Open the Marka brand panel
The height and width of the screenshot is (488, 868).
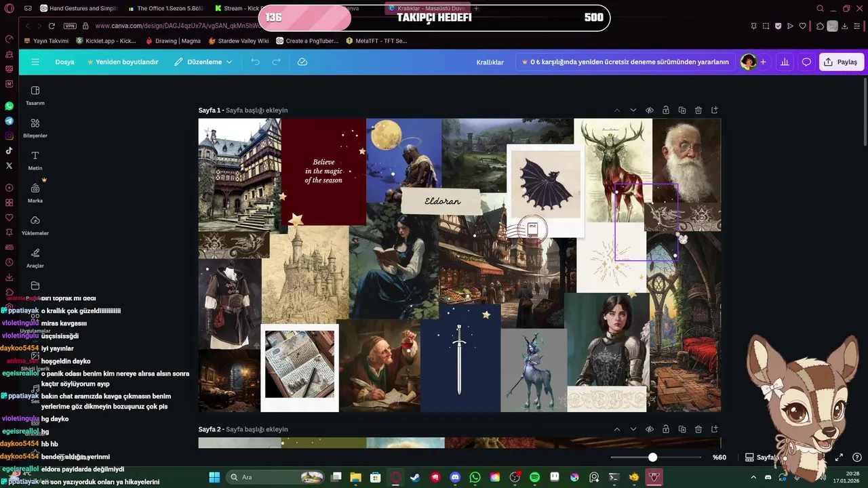coord(35,192)
